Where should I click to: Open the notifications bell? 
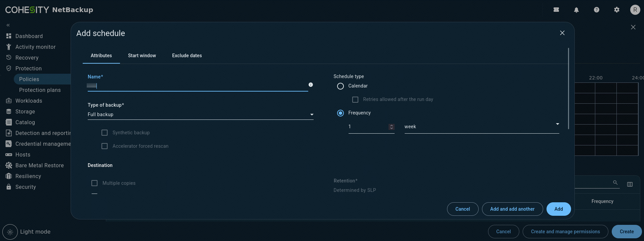tap(576, 10)
